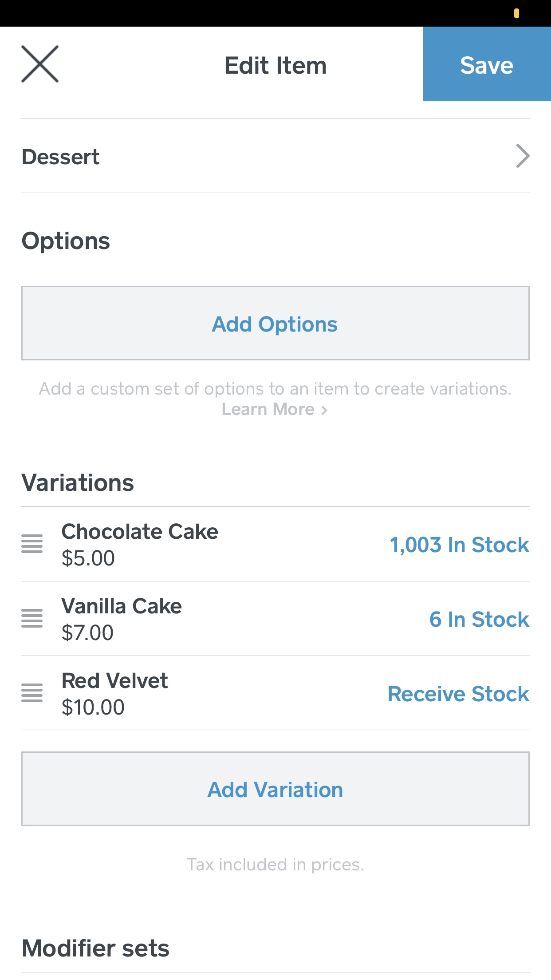Viewport: 551px width, 980px height.
Task: Tap the Chocolate Cake $5.00 price
Action: coord(88,558)
